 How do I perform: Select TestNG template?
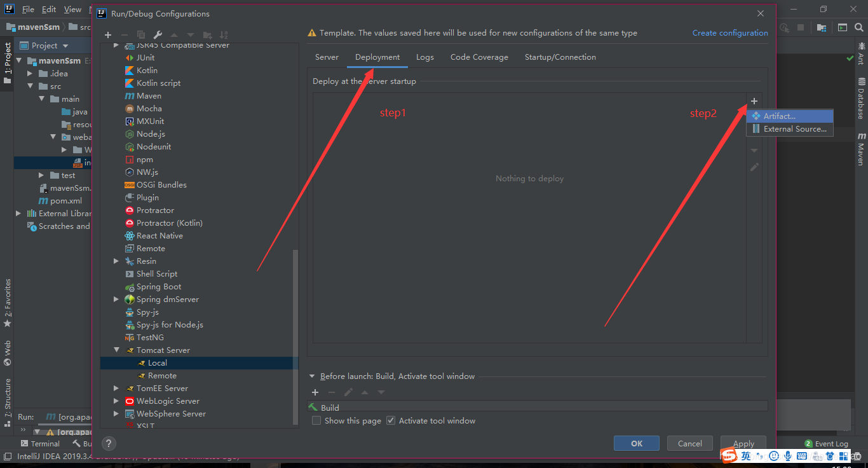click(144, 338)
